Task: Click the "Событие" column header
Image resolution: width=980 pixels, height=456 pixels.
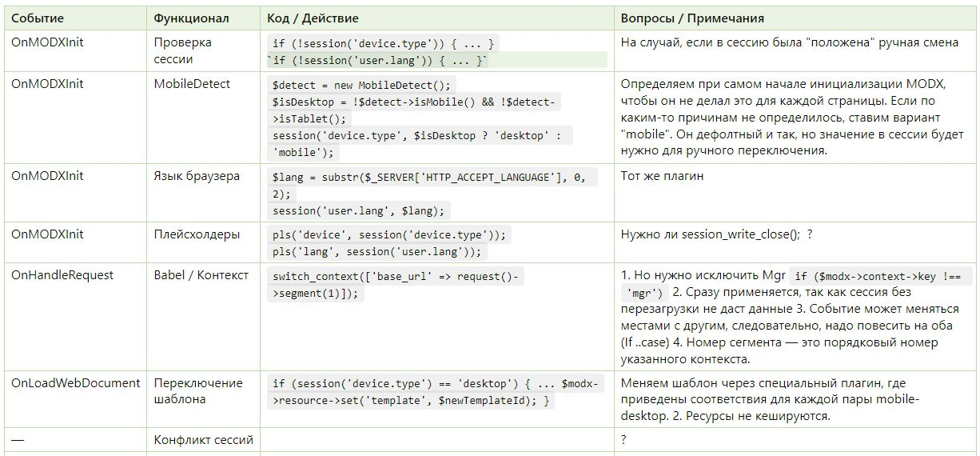Action: click(37, 18)
